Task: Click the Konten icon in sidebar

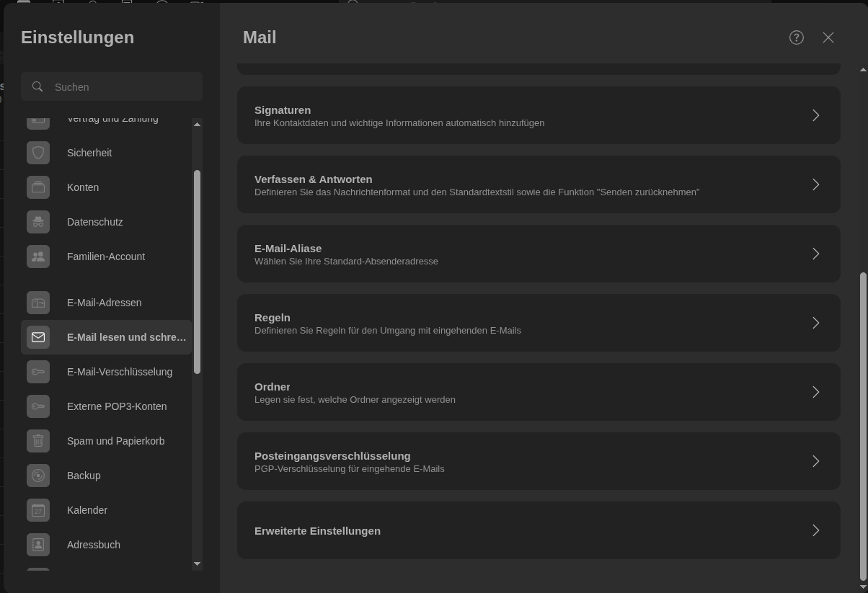Action: pos(38,187)
